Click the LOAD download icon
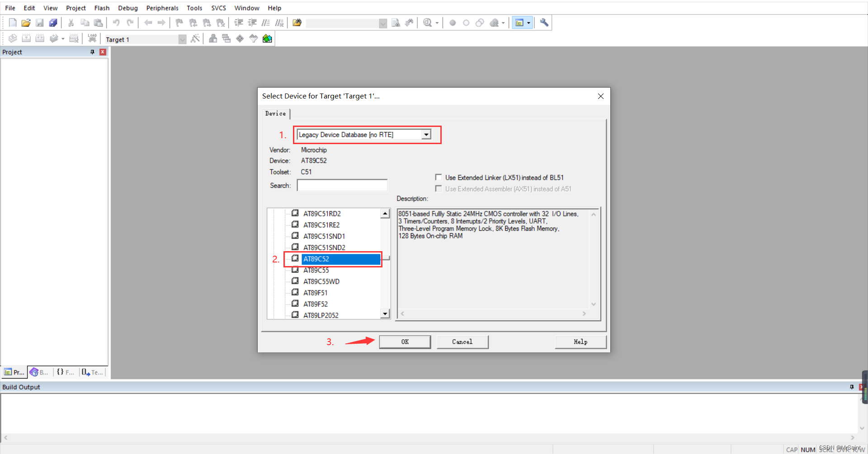The height and width of the screenshot is (454, 868). pos(92,38)
